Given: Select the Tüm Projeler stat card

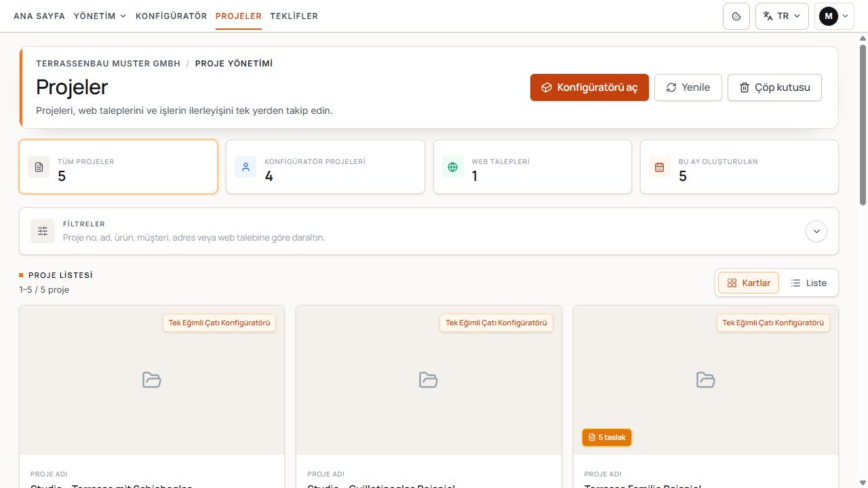Looking at the screenshot, I should pos(119,167).
